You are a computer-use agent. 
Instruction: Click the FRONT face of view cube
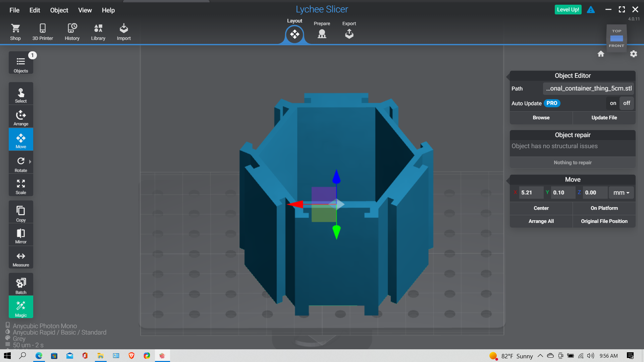tap(616, 46)
